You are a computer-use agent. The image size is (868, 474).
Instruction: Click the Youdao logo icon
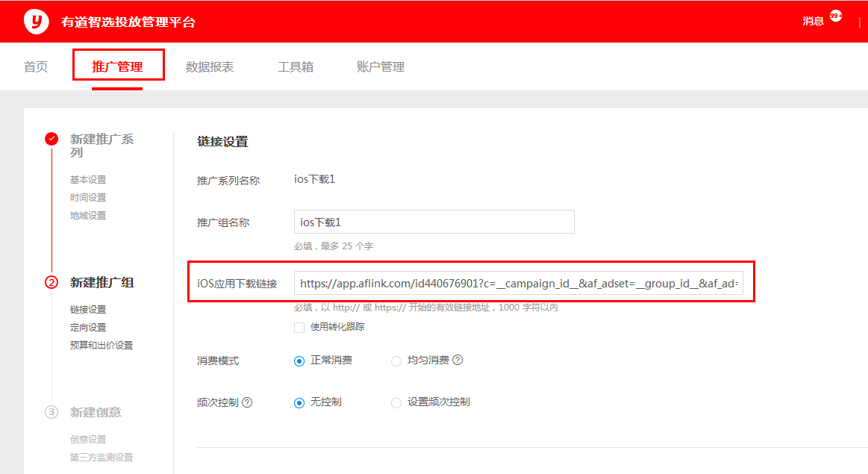coord(37,22)
